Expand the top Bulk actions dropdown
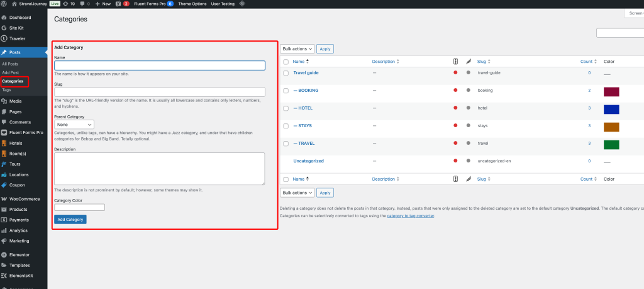644x289 pixels. pos(297,48)
